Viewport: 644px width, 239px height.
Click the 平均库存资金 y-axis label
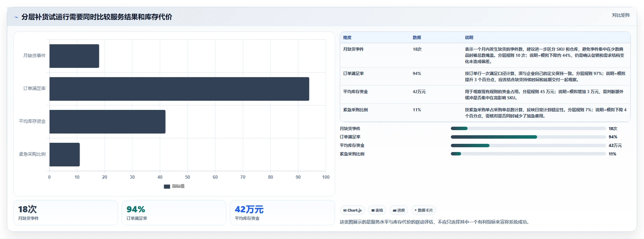[x=32, y=122]
